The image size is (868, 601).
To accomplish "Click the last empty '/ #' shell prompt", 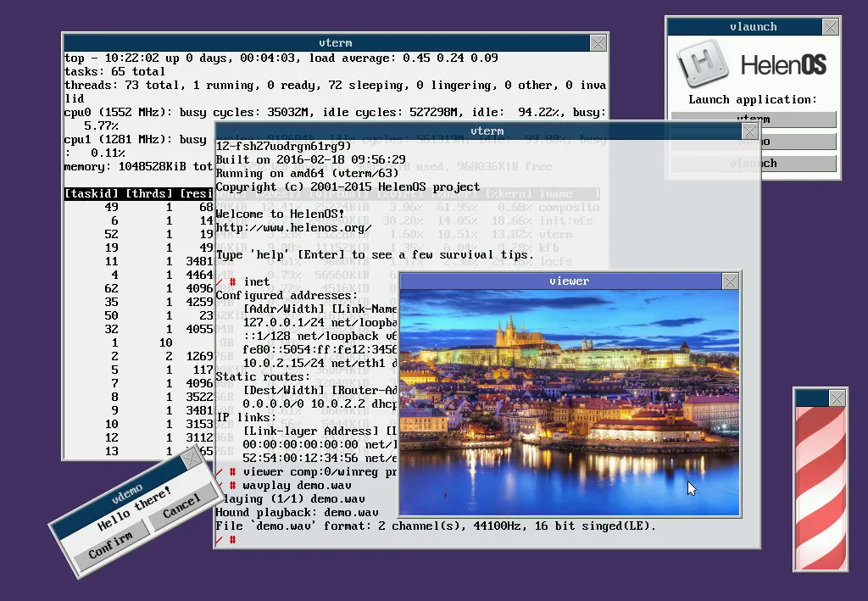I will point(225,540).
